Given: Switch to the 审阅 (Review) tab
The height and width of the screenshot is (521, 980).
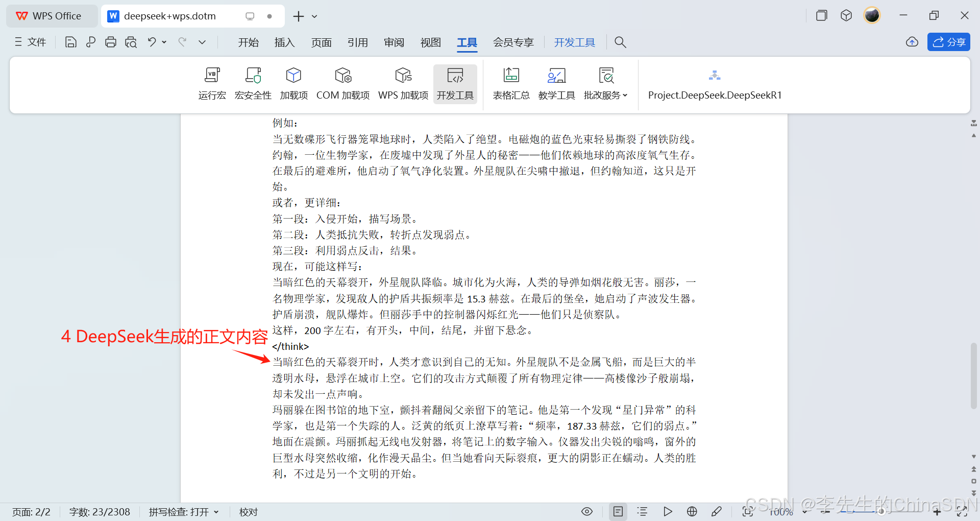Looking at the screenshot, I should coord(394,42).
